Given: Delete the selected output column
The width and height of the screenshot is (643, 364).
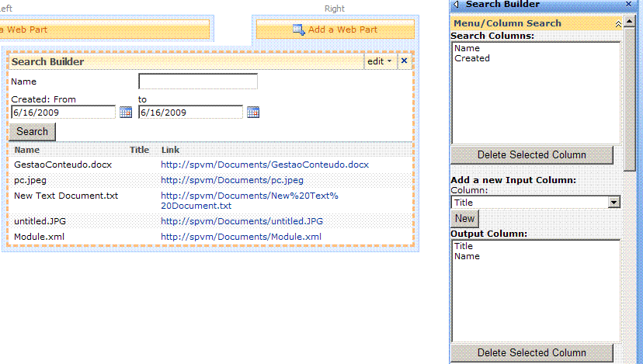Looking at the screenshot, I should click(532, 353).
